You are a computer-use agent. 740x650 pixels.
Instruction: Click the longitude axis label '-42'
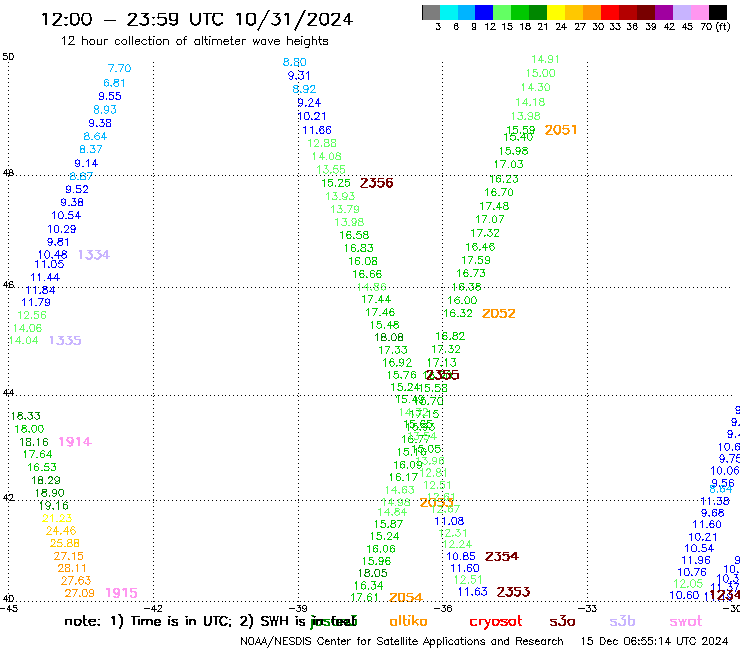pos(154,609)
